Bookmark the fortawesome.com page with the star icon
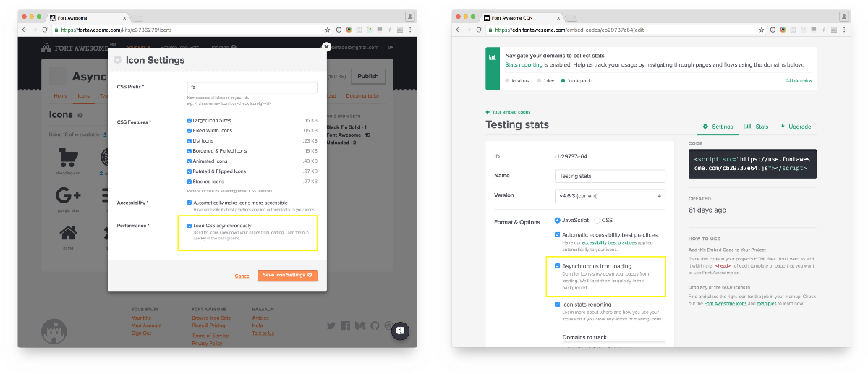 click(x=328, y=30)
